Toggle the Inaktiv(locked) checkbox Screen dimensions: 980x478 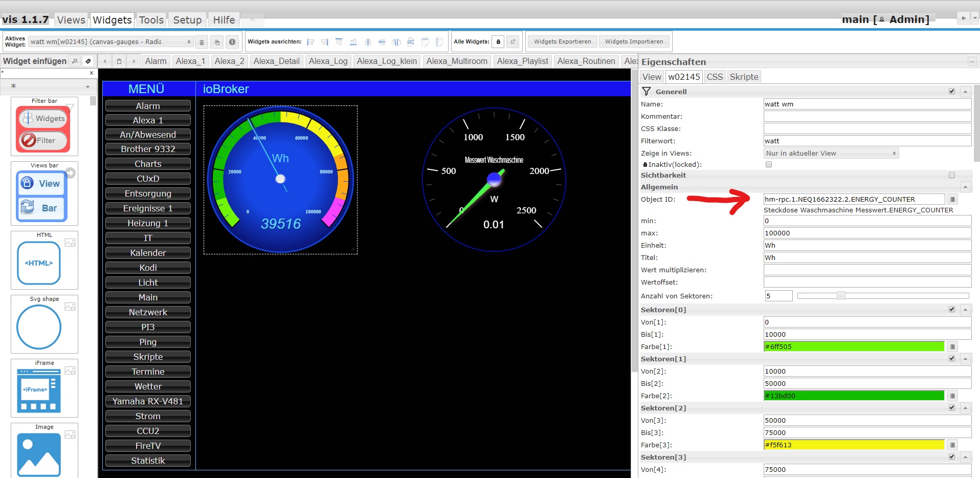[x=768, y=165]
